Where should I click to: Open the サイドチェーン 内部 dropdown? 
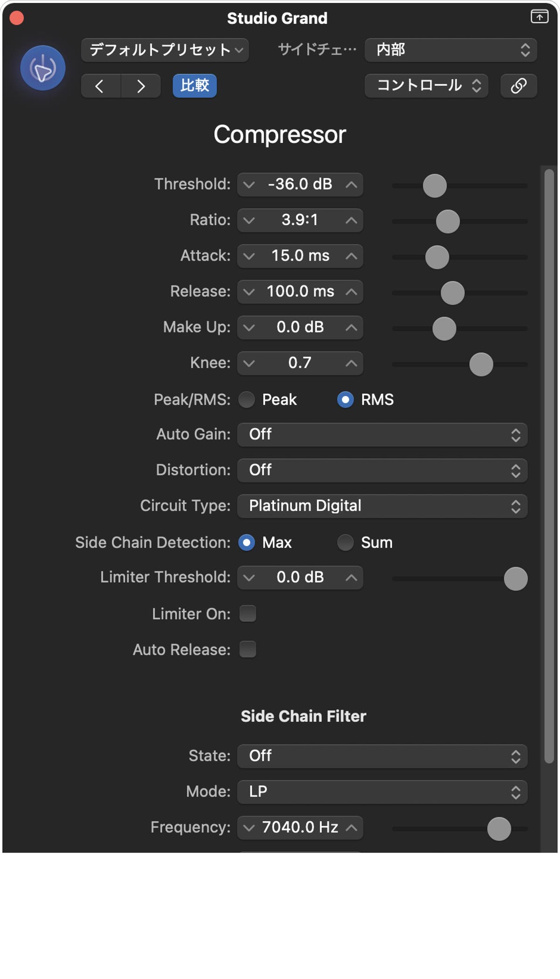point(451,50)
